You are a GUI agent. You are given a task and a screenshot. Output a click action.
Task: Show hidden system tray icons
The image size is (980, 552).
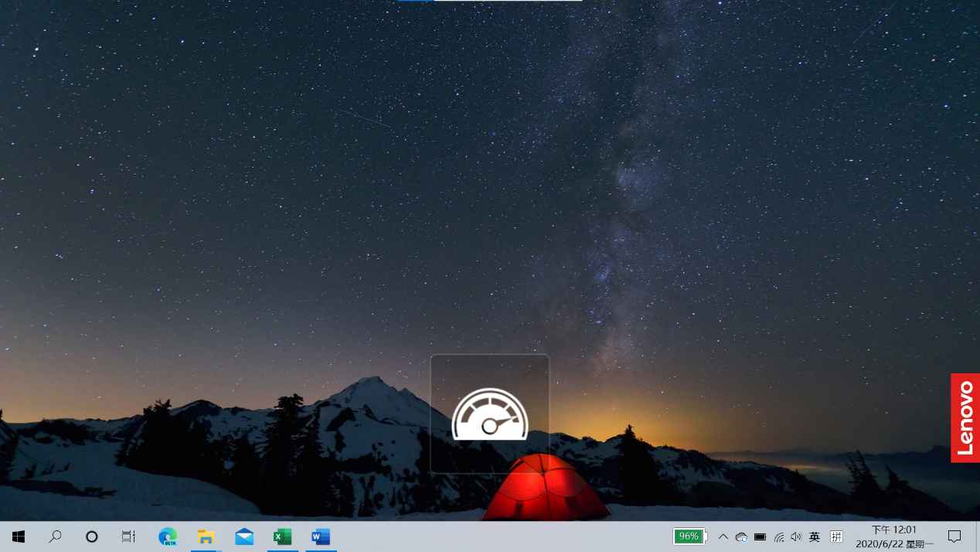(x=723, y=537)
